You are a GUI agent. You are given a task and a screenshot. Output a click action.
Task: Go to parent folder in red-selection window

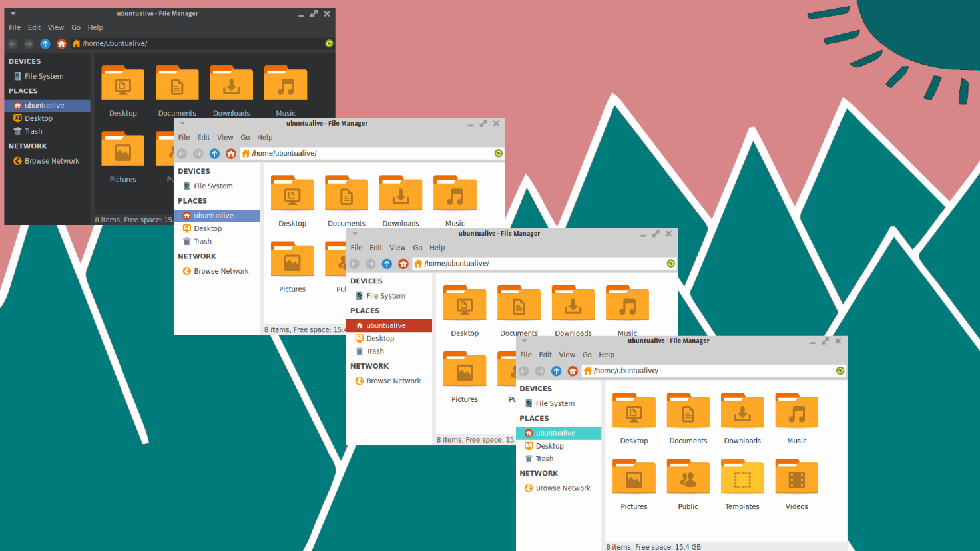(x=387, y=264)
